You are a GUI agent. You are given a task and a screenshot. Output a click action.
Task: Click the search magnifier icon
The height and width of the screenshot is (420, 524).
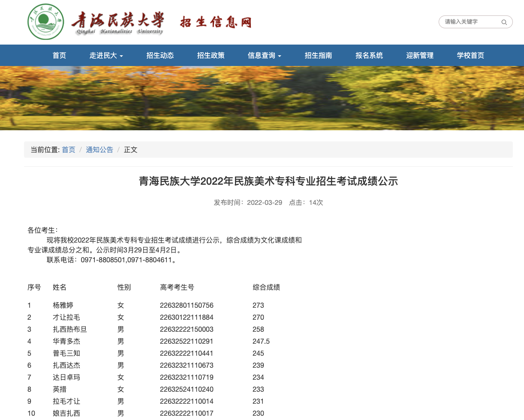504,22
